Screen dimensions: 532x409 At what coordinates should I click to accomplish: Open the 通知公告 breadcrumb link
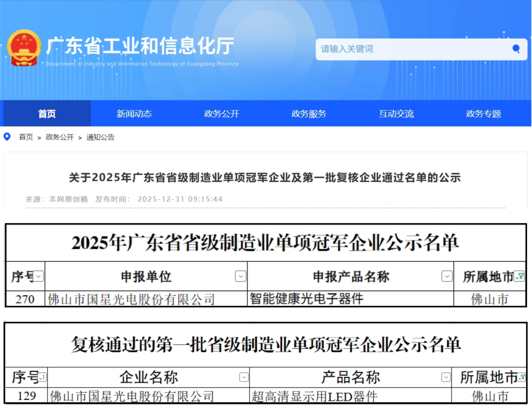101,137
